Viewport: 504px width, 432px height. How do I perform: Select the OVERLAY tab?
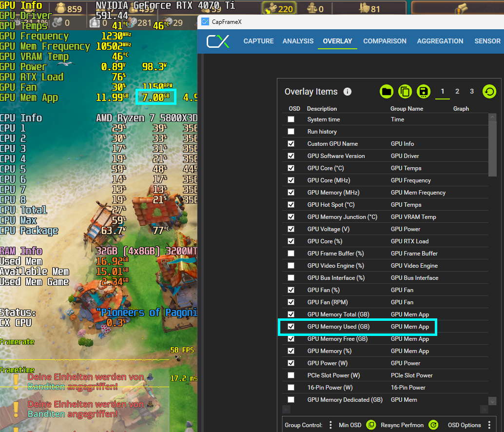337,41
